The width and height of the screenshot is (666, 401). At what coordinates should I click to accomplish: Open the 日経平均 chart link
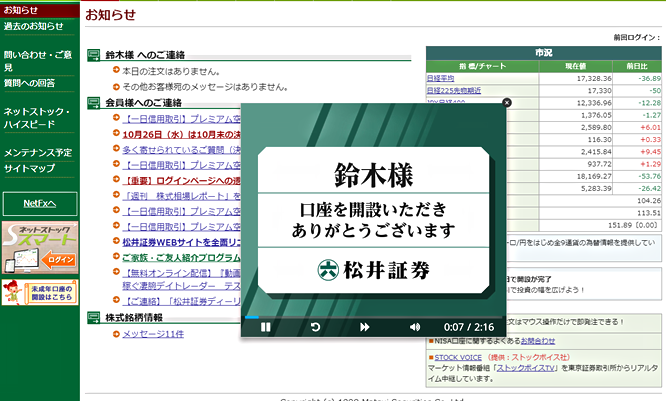click(441, 77)
